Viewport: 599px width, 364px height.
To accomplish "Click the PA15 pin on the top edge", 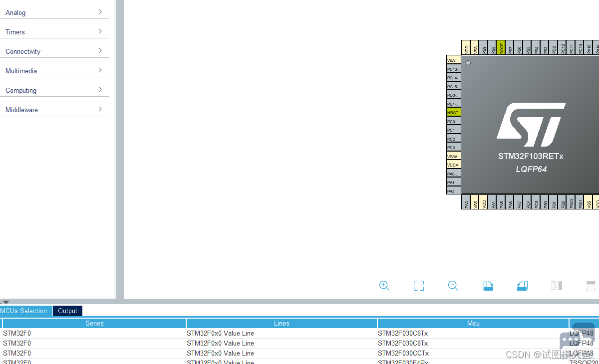I will [588, 48].
